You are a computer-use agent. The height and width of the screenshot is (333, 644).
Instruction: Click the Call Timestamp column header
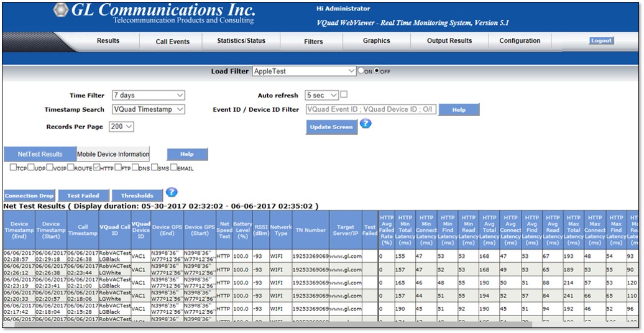83,230
